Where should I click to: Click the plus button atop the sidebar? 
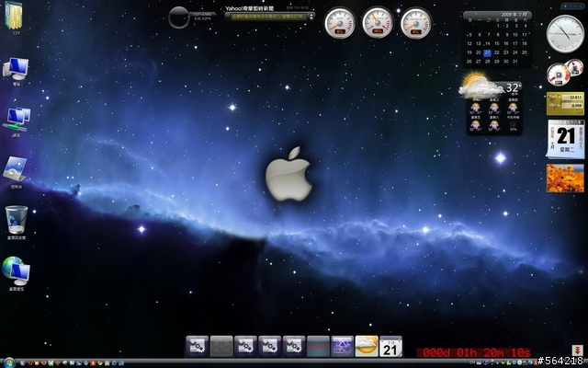pos(566,6)
